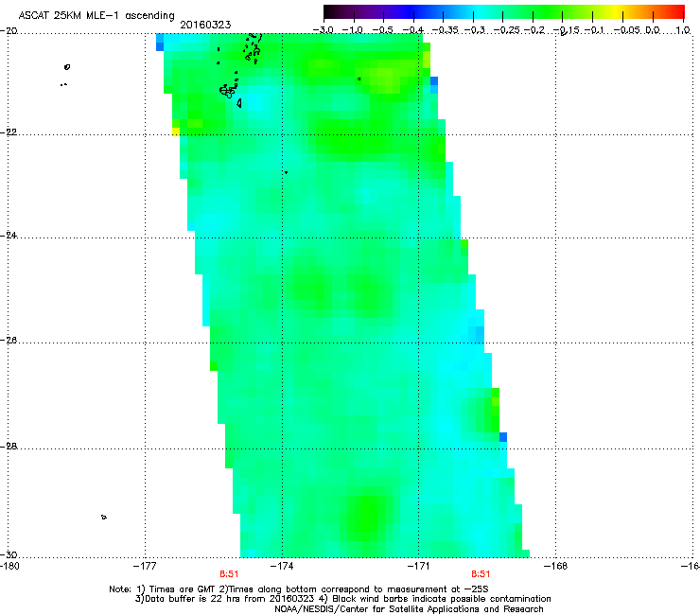
Task: Click the "-177" longitude axis label
Action: (145, 566)
